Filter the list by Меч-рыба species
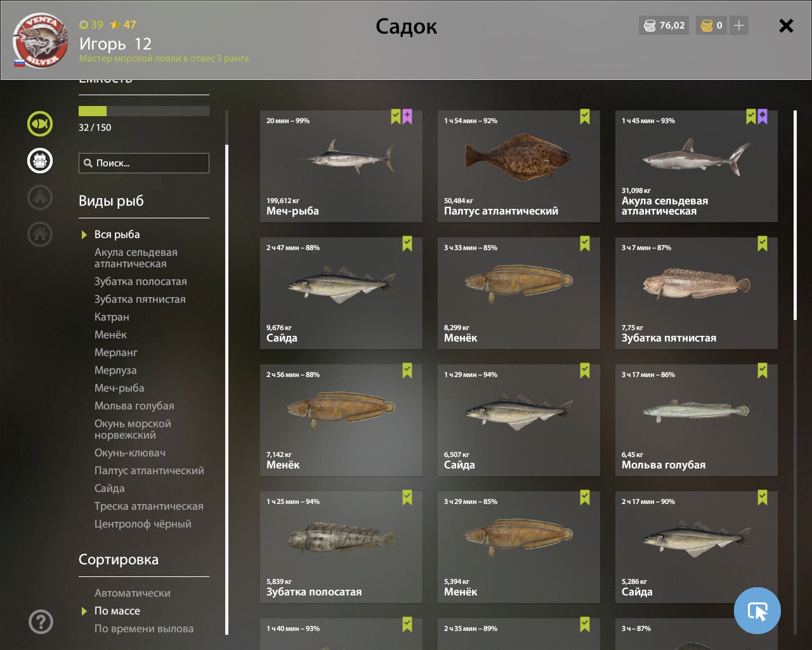Viewport: 812px width, 650px height. point(119,388)
